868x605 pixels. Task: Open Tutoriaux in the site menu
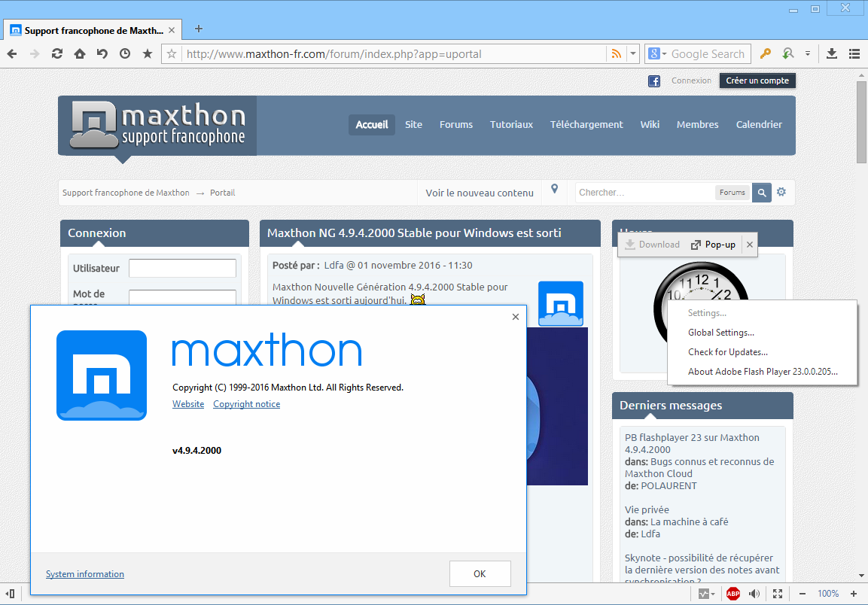pos(511,125)
